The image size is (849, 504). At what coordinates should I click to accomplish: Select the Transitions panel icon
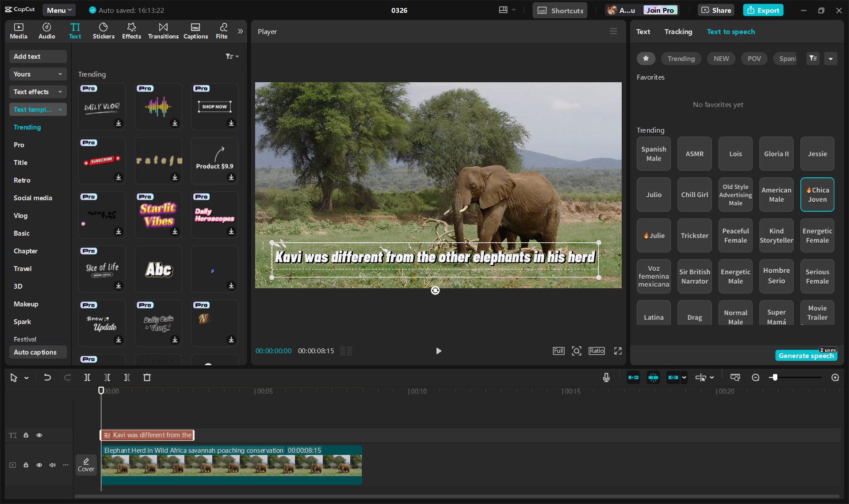tap(163, 31)
